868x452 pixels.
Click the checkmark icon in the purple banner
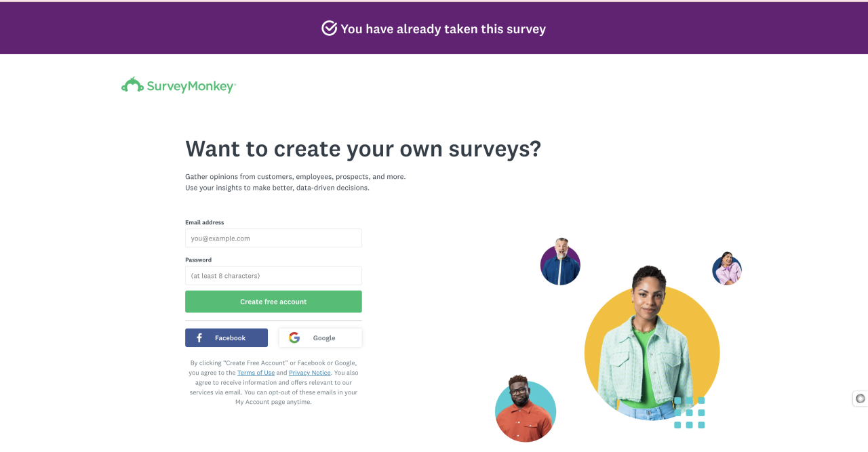[x=329, y=28]
